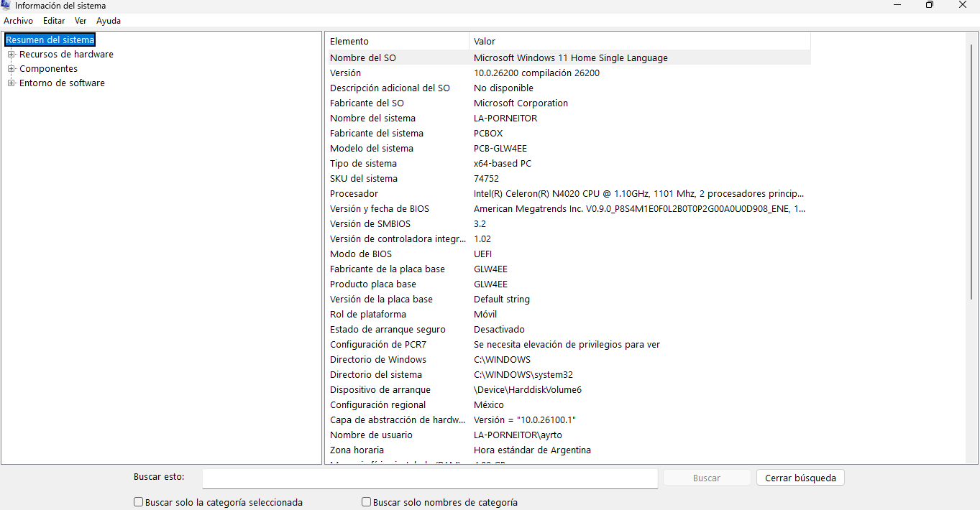The width and height of the screenshot is (980, 510).
Task: Open the Archivo menu
Action: pyautogui.click(x=18, y=21)
